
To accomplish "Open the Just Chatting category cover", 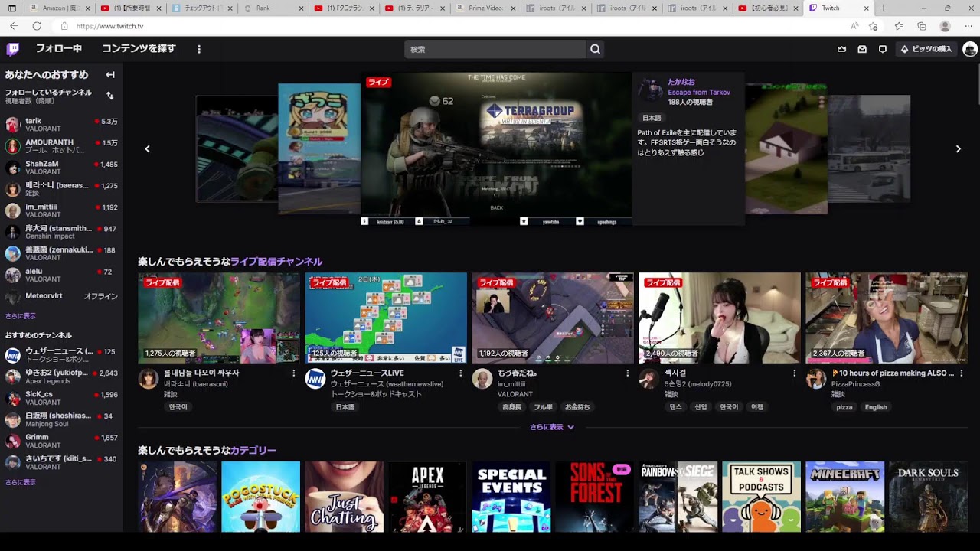I will point(344,497).
